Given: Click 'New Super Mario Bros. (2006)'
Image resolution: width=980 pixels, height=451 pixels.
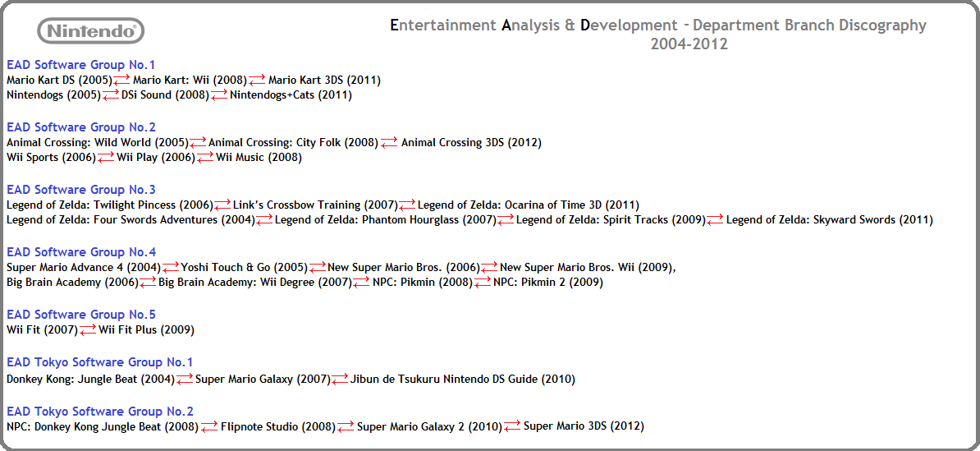Looking at the screenshot, I should coord(404,268).
